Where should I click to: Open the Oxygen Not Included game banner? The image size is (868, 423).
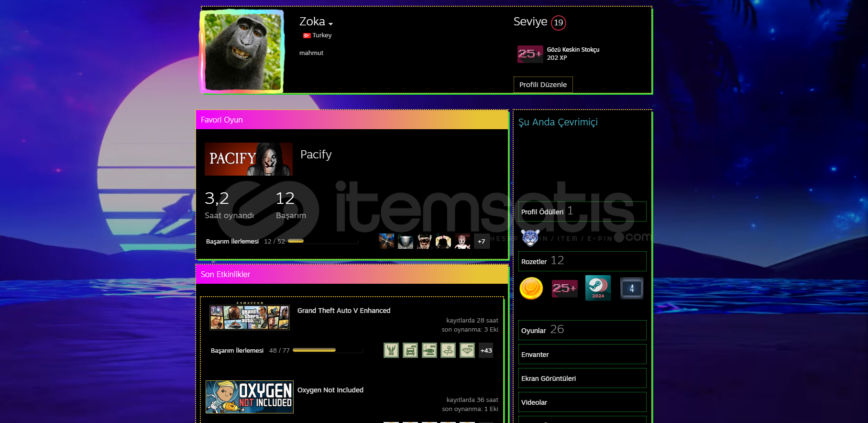pos(249,397)
